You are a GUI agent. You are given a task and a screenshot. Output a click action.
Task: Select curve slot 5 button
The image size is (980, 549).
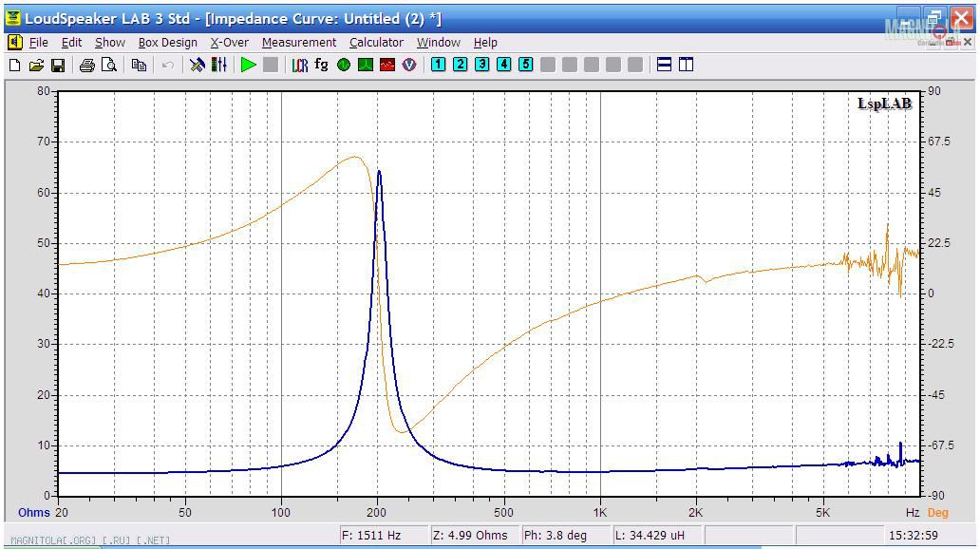[x=526, y=65]
